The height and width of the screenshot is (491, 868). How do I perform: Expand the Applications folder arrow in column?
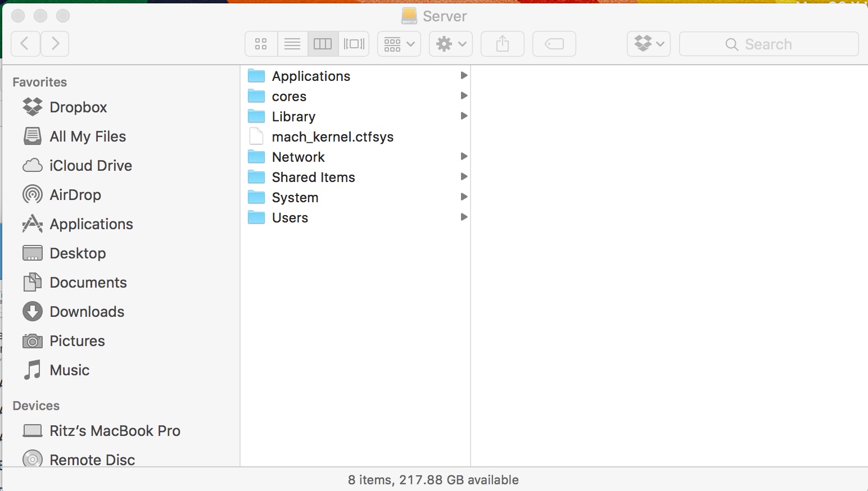click(x=464, y=75)
